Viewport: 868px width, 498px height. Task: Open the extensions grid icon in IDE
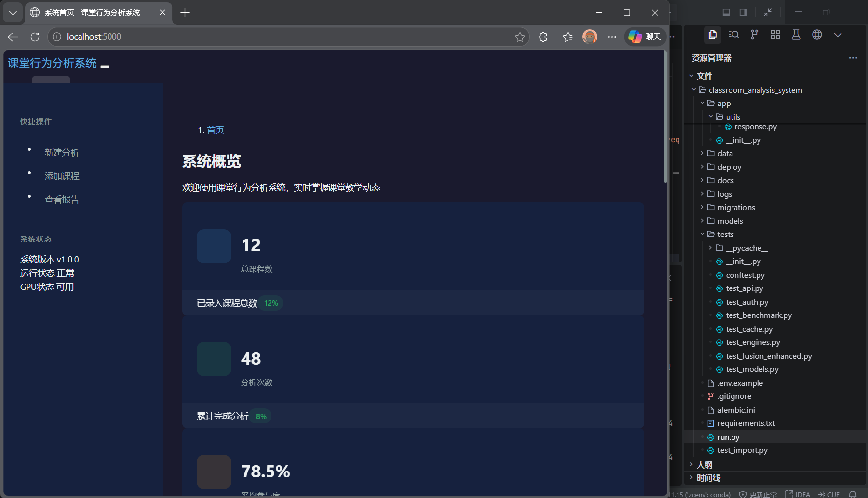775,35
